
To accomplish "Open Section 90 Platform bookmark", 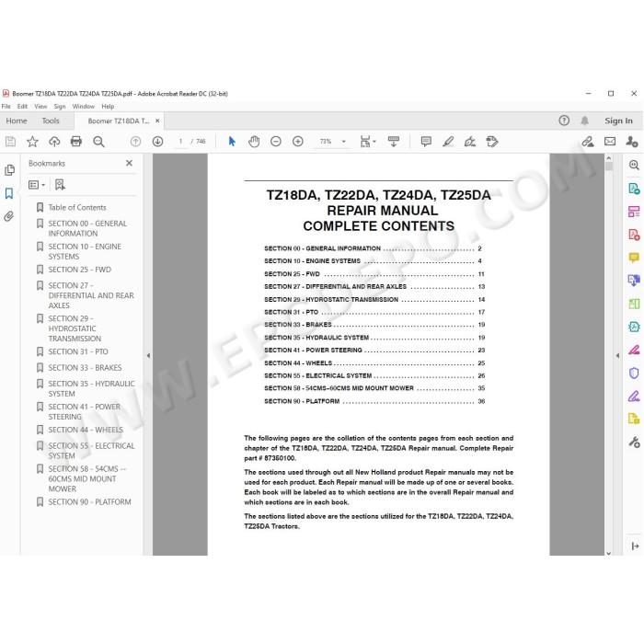I will click(89, 502).
